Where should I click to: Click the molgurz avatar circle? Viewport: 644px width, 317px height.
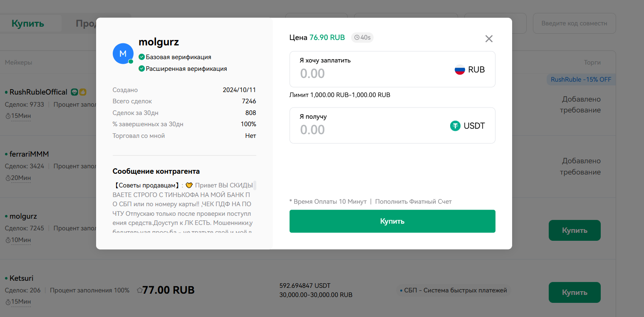(123, 54)
